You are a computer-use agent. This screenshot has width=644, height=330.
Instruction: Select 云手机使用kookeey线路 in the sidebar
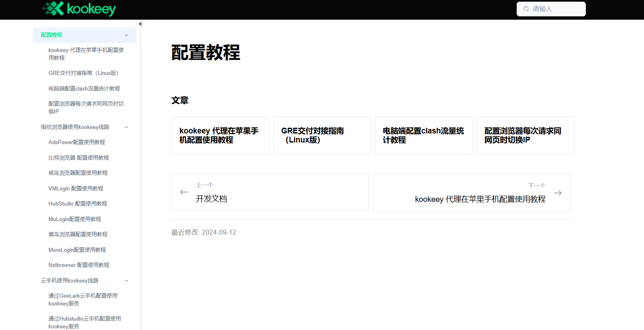coord(70,280)
